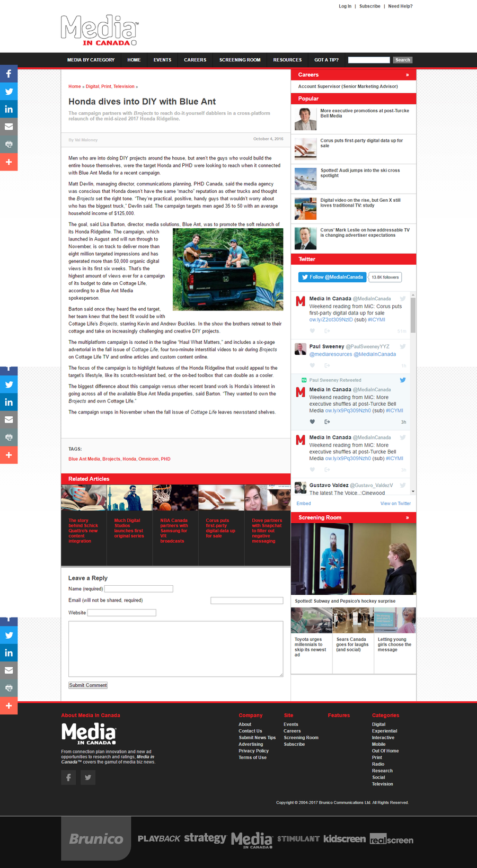Open CAREERS nav item
Viewport: 477px width, 868px height.
point(195,60)
